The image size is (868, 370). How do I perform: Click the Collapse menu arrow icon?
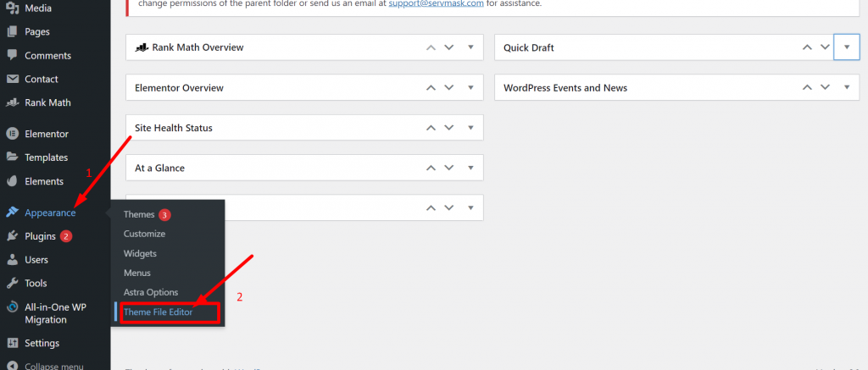[12, 366]
